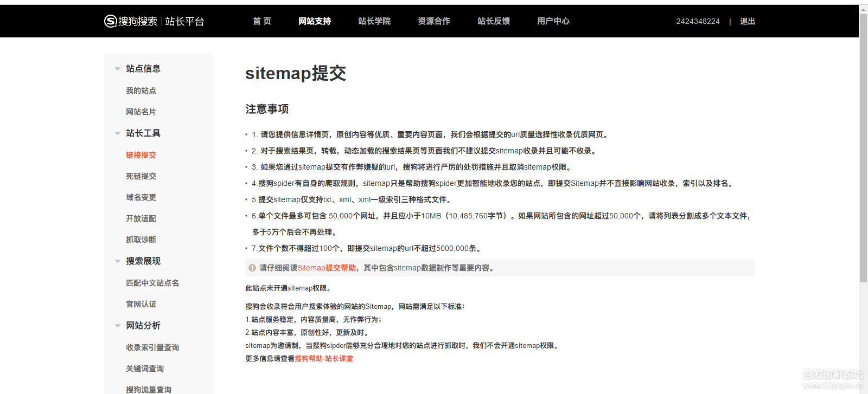The image size is (868, 394).
Task: Select 域名变更 in the sidebar
Action: (x=141, y=197)
